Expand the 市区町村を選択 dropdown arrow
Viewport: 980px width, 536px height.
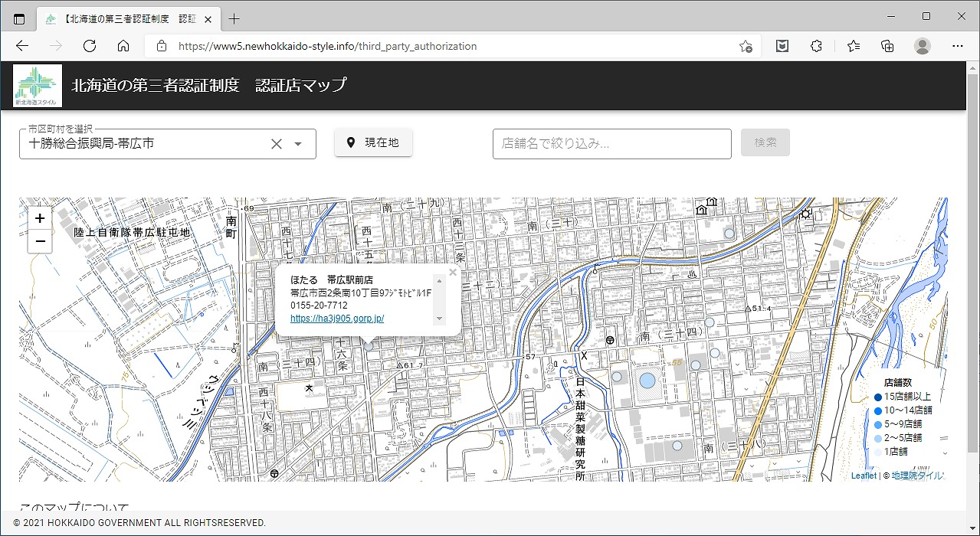tap(299, 144)
